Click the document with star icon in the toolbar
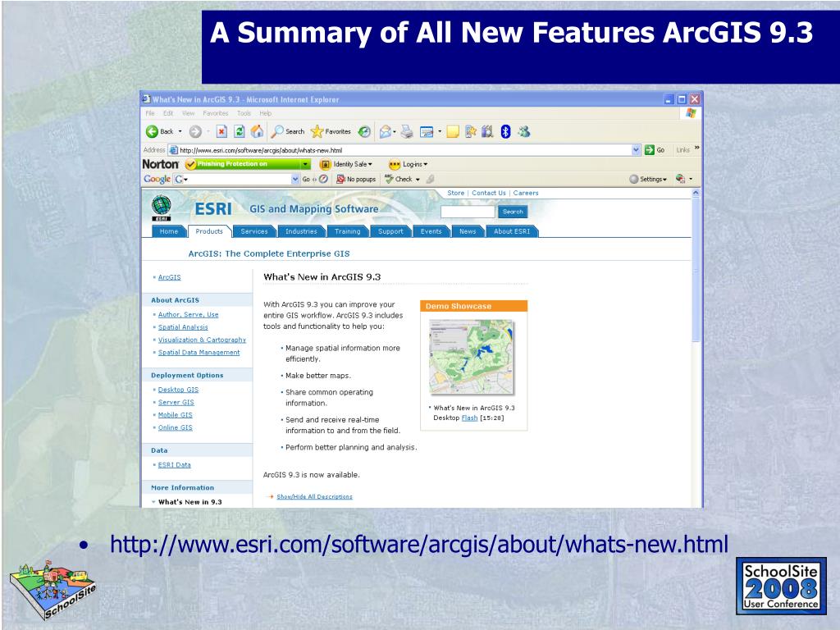Image resolution: width=840 pixels, height=630 pixels. [470, 131]
